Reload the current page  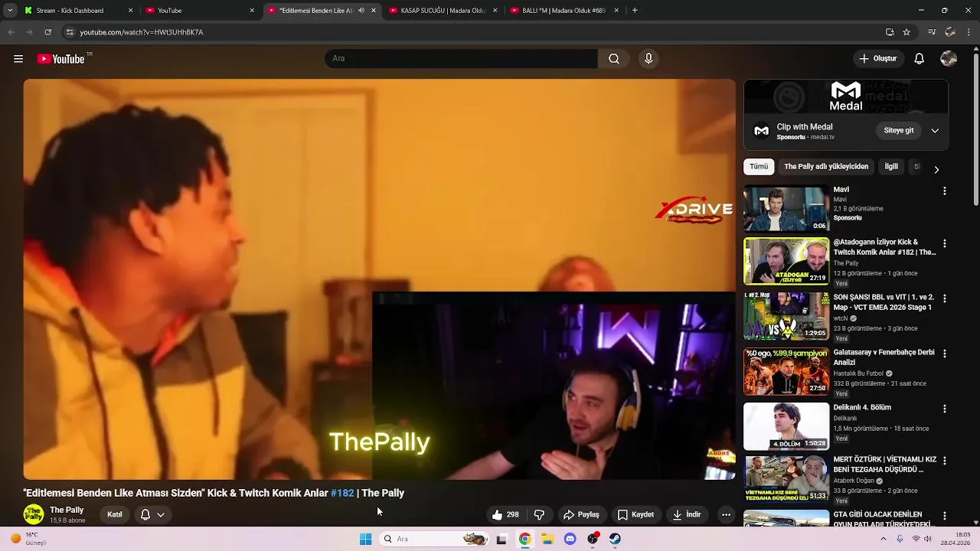[x=47, y=32]
